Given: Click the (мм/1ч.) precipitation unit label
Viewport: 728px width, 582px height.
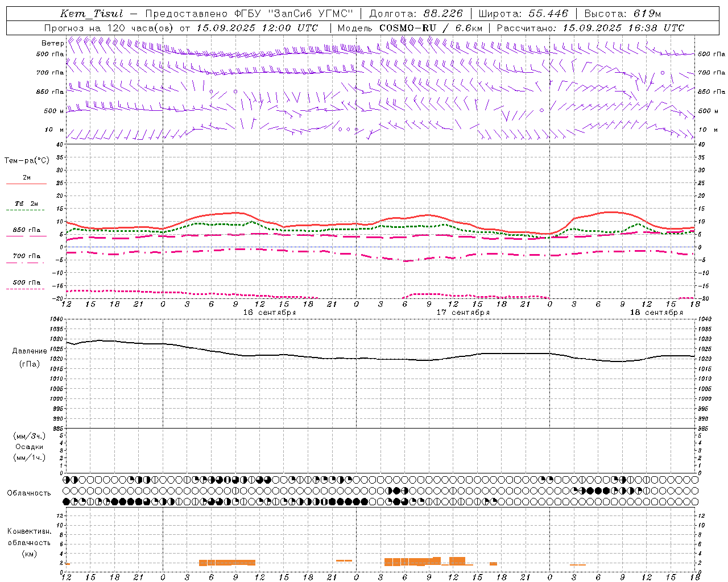Looking at the screenshot, I should [x=30, y=458].
